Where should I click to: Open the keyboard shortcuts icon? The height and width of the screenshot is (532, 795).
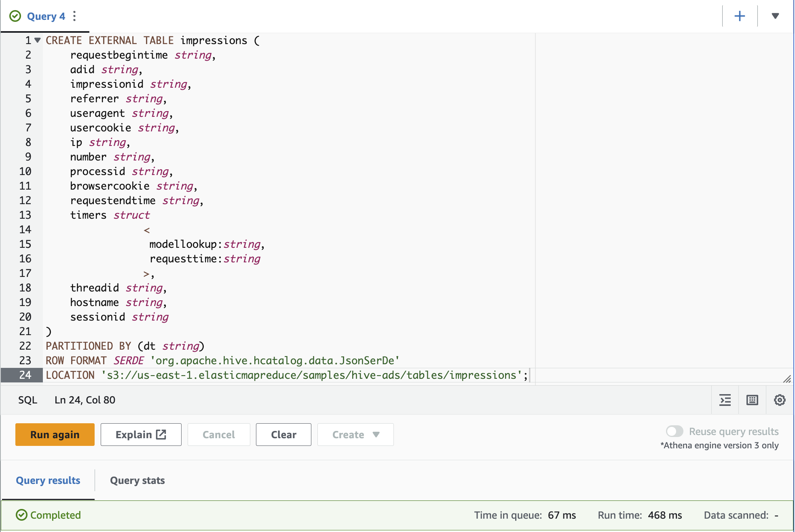coord(752,400)
